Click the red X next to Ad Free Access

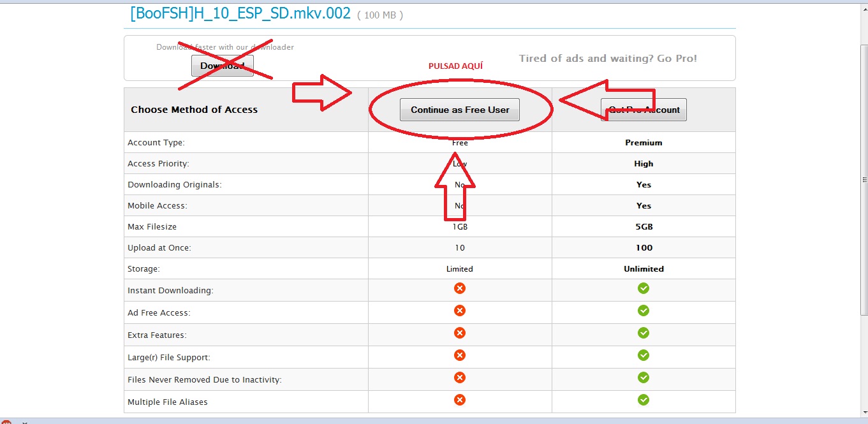click(459, 311)
